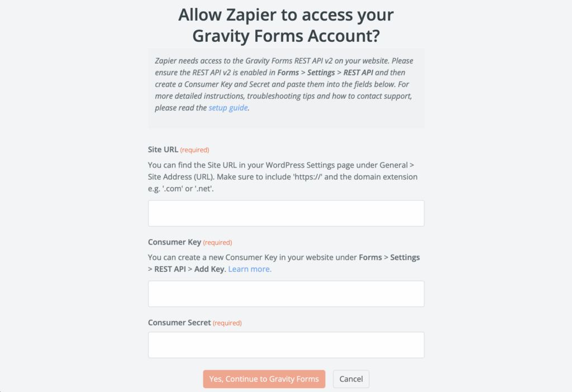Click the Consumer Secret input field

[x=285, y=345]
